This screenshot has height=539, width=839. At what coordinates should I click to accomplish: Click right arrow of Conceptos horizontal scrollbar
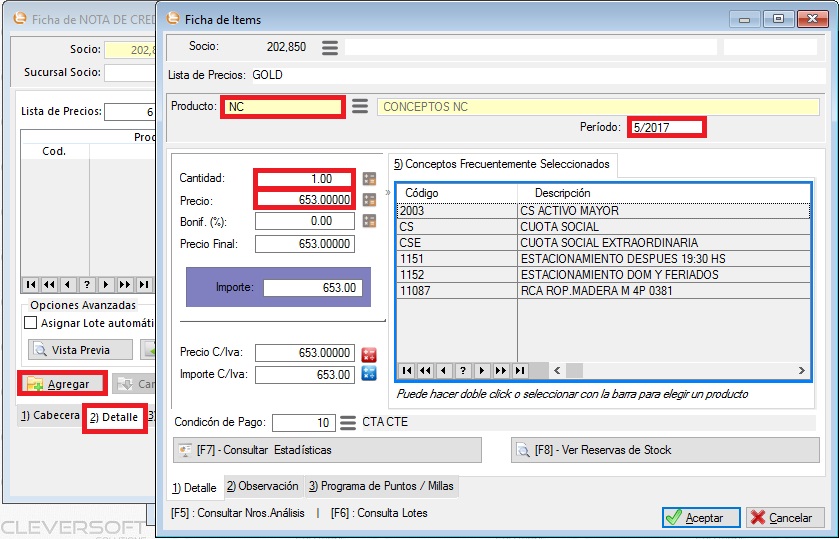click(x=801, y=370)
